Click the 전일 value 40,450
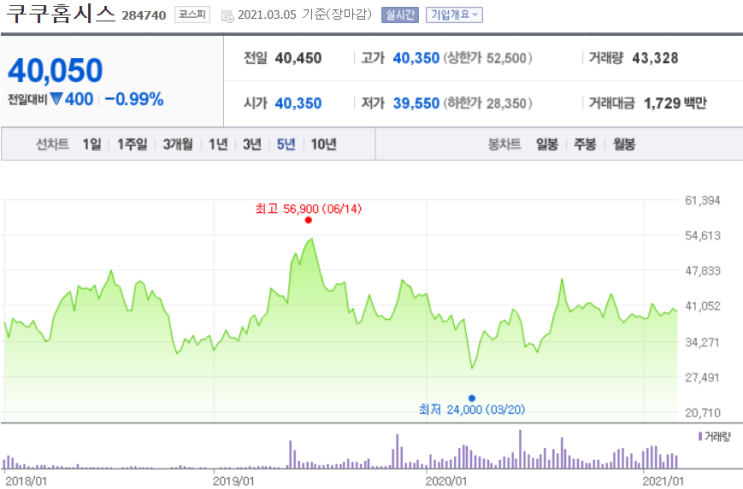This screenshot has height=489, width=743. [x=298, y=58]
